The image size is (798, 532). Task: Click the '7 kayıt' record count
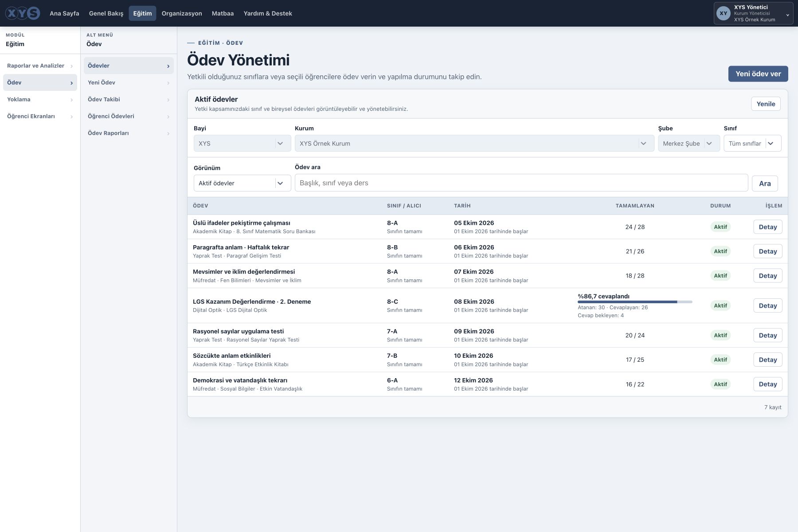coord(773,407)
